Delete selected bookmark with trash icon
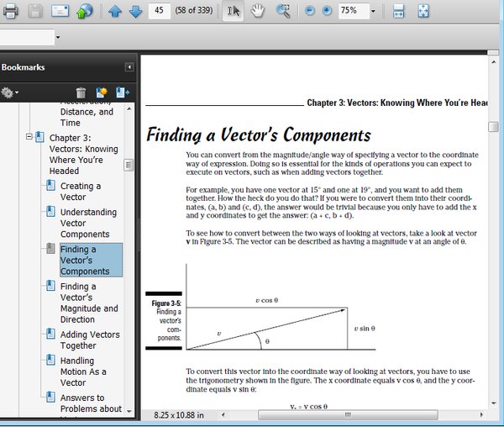Image resolution: width=504 pixels, height=427 pixels. pos(81,92)
